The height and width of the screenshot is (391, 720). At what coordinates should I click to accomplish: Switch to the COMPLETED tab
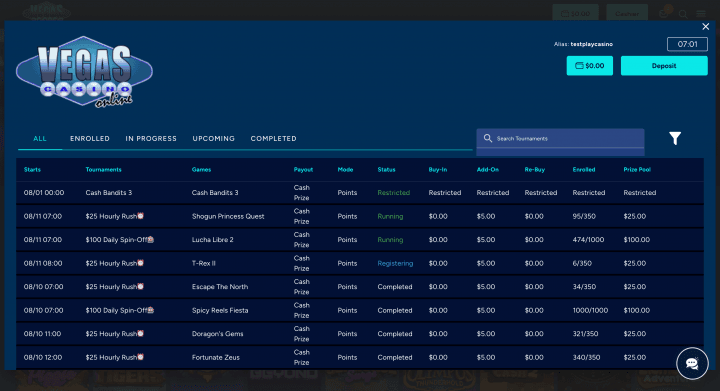pyautogui.click(x=274, y=139)
